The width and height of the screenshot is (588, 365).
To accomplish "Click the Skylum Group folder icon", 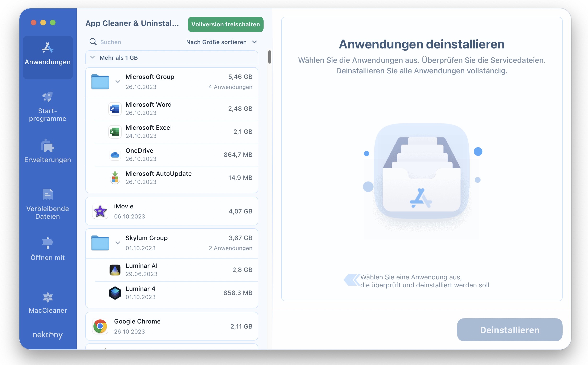I will pyautogui.click(x=100, y=243).
